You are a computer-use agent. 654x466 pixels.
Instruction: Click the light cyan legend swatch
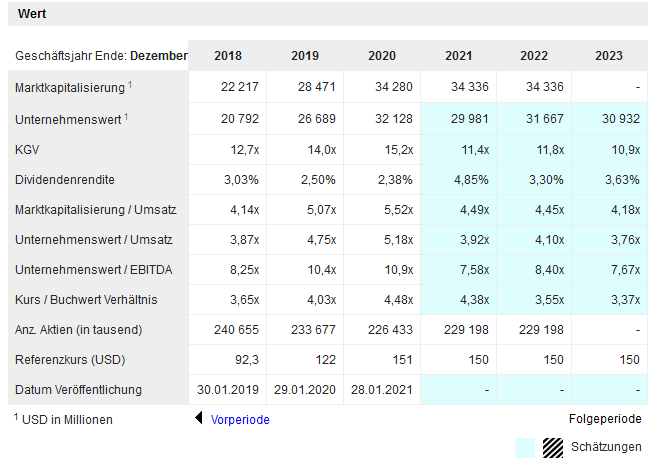(525, 447)
